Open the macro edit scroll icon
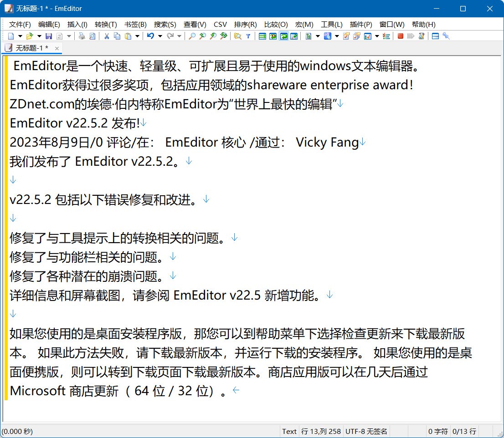This screenshot has height=438, width=504. [422, 36]
